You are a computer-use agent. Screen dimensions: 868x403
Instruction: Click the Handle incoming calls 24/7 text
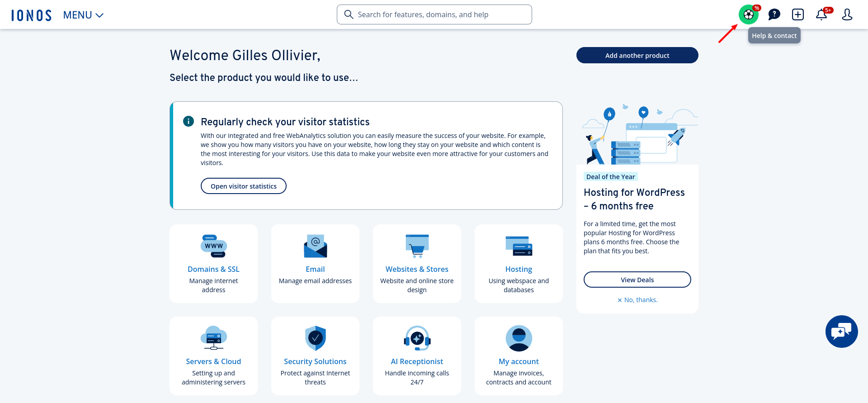(x=417, y=378)
